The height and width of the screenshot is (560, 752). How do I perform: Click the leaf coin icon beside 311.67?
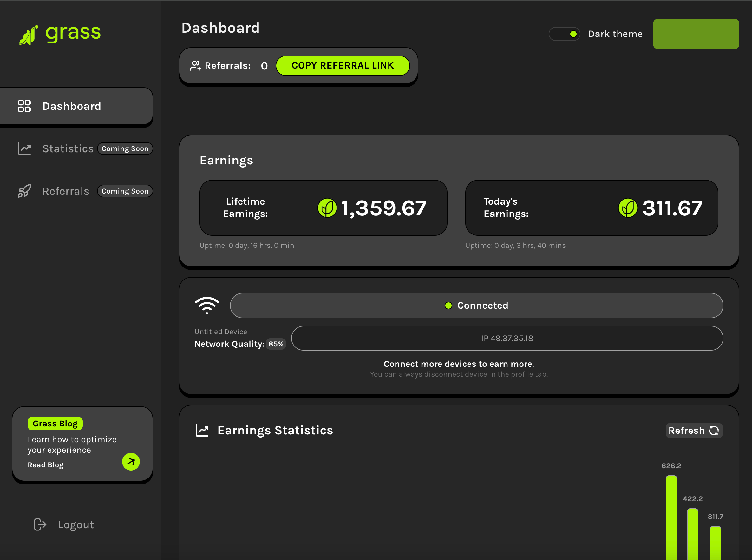[x=628, y=208]
